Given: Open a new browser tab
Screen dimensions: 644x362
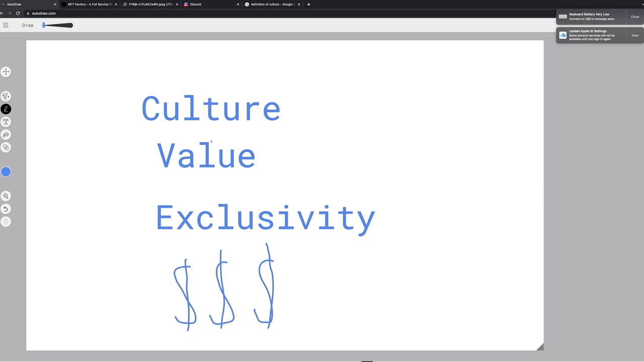Looking at the screenshot, I should 308,4.
